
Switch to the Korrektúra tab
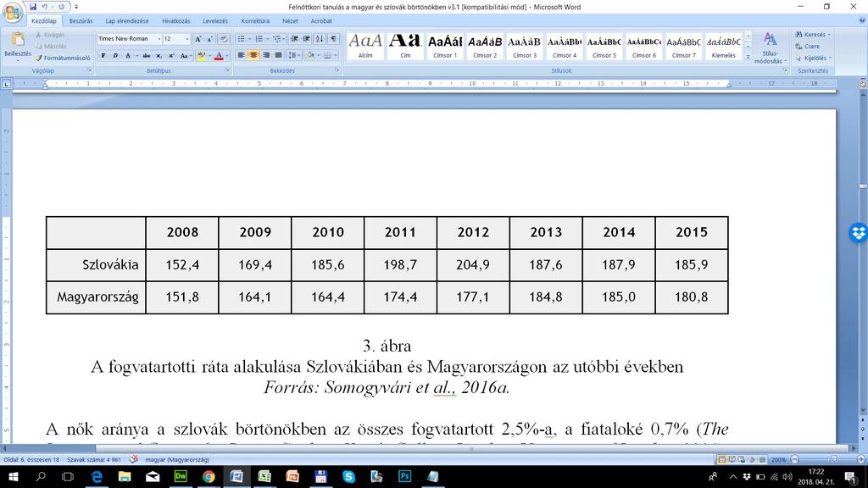click(255, 21)
